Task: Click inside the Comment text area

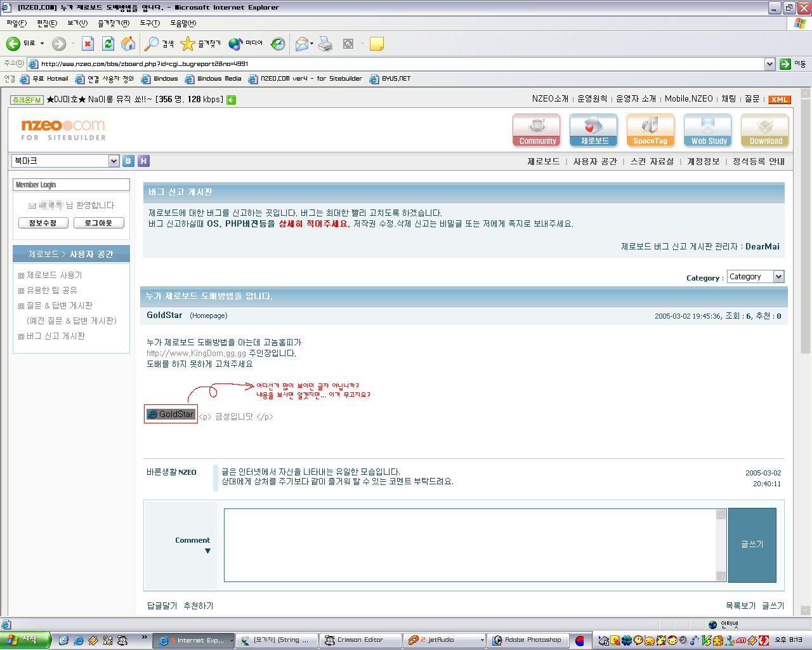Action: 469,545
